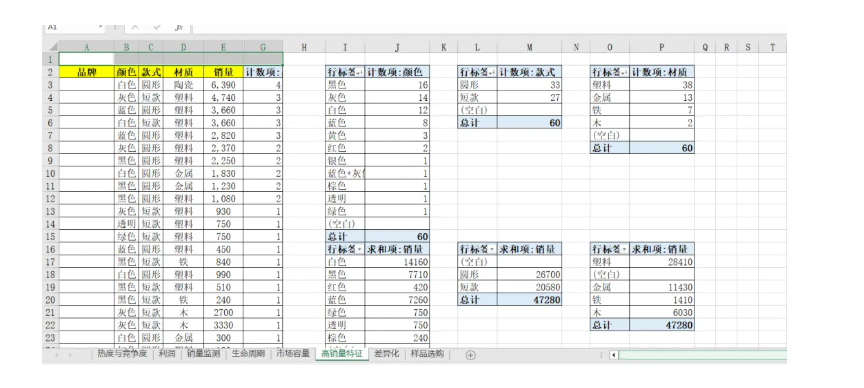Viewport: 864px width, 388px height.
Task: Click the 计数项:材质 pivot header
Action: coord(662,72)
